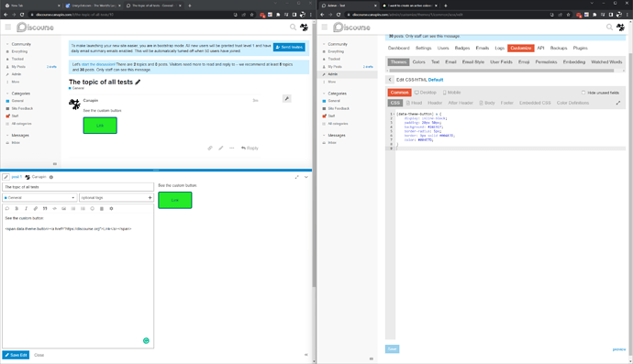Open search in the left topic window
Viewport: 633px width, 364px height.
pyautogui.click(x=293, y=27)
